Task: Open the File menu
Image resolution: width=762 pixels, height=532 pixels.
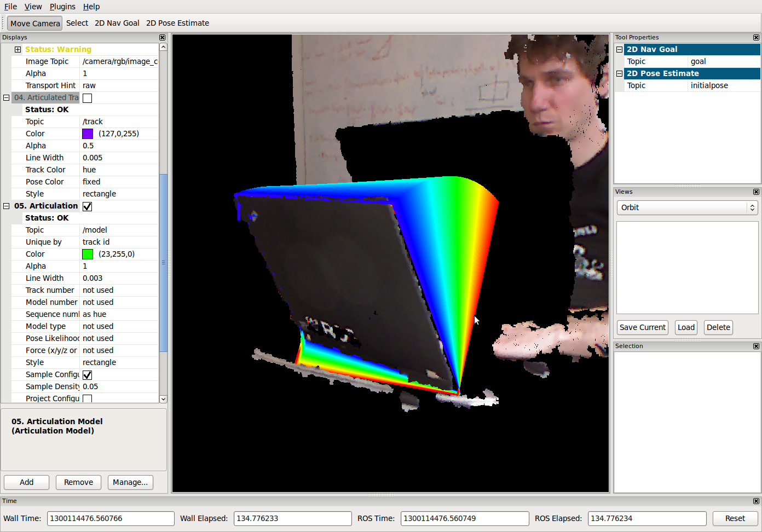Action: (x=10, y=7)
